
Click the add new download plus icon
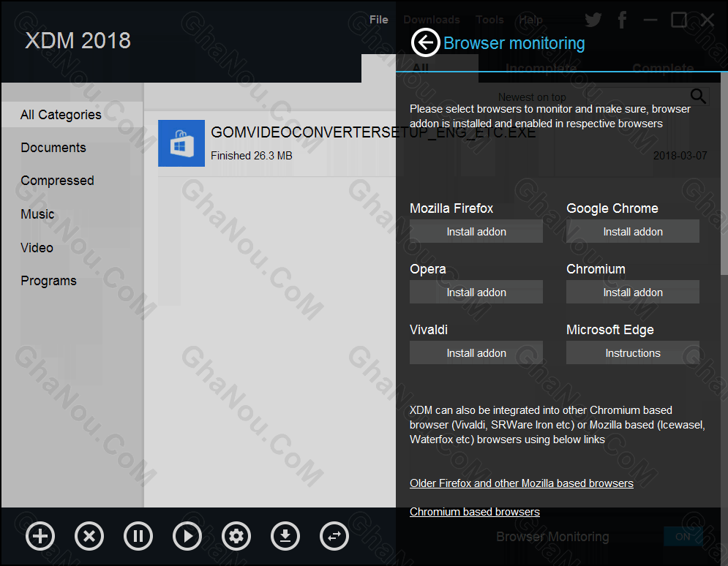40,536
